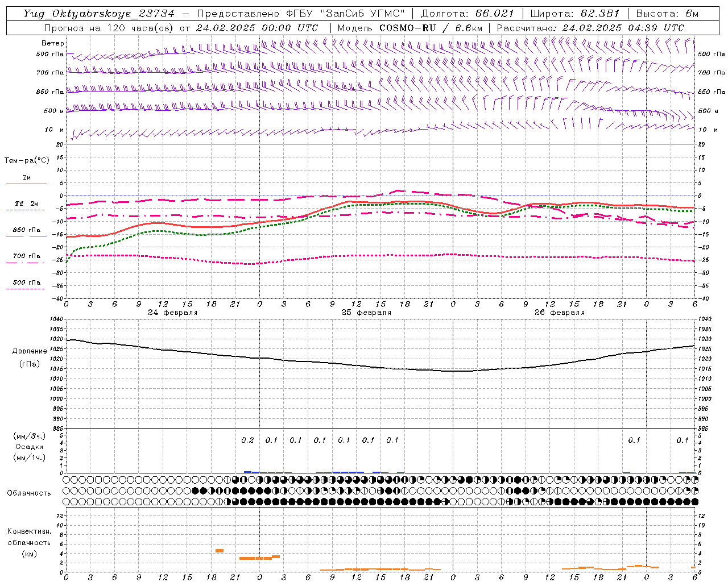Click the station name Yug_Oktyabrskoye_23734 in header

99,14
